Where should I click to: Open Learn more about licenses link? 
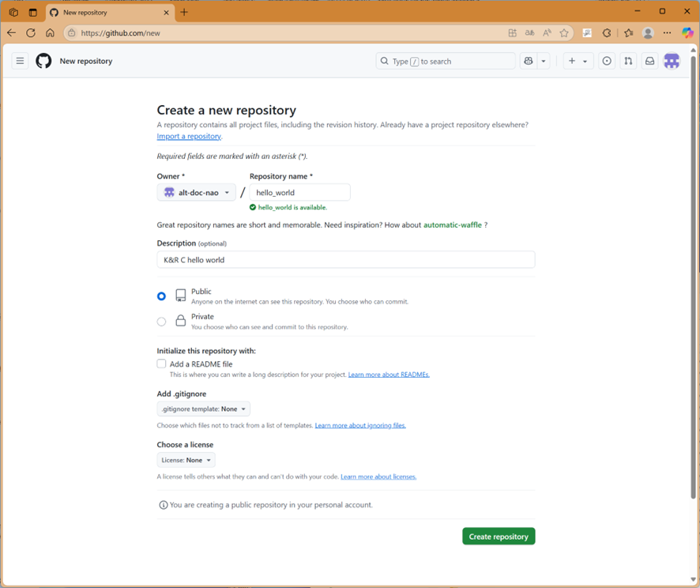(x=378, y=477)
